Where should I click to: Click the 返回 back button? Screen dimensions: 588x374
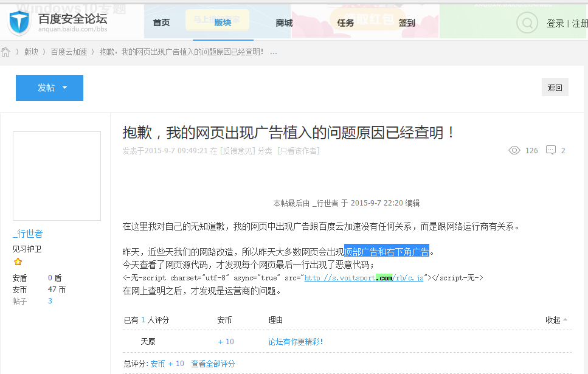click(555, 88)
